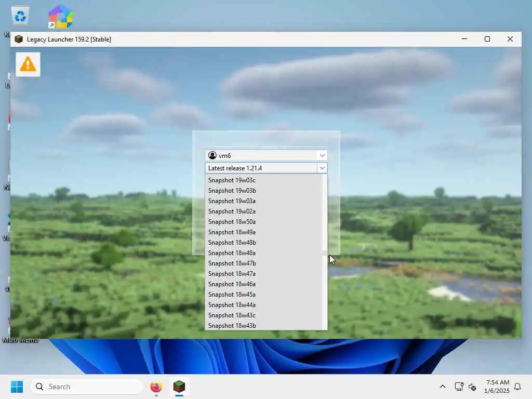Screen dimensions: 532x399
Task: Minimize the Legacy Launcher window
Action: tap(464, 39)
